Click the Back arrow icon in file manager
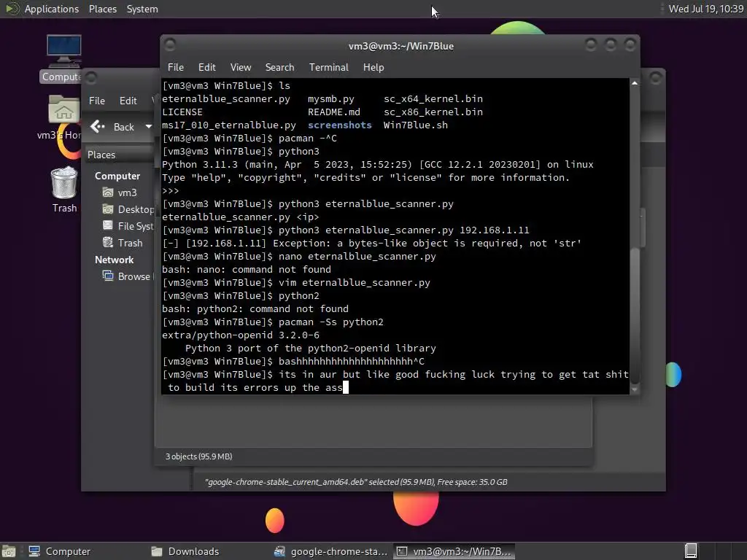747x560 pixels. click(x=98, y=126)
